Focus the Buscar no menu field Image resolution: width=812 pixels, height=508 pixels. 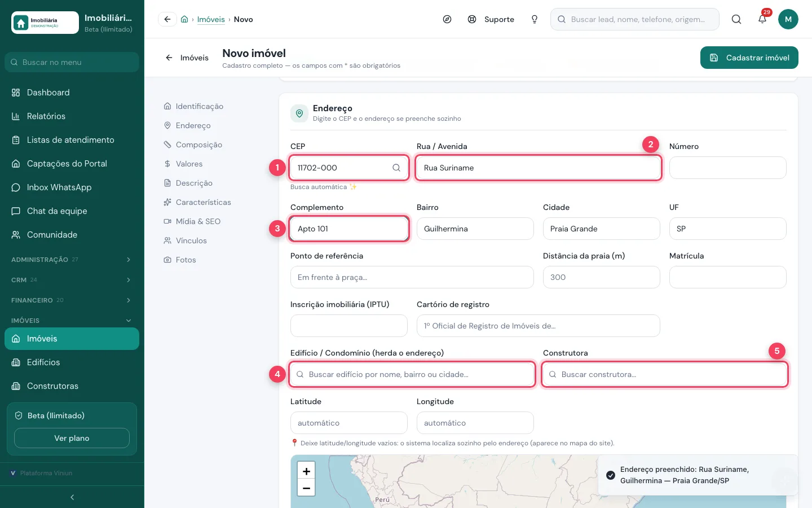72,62
